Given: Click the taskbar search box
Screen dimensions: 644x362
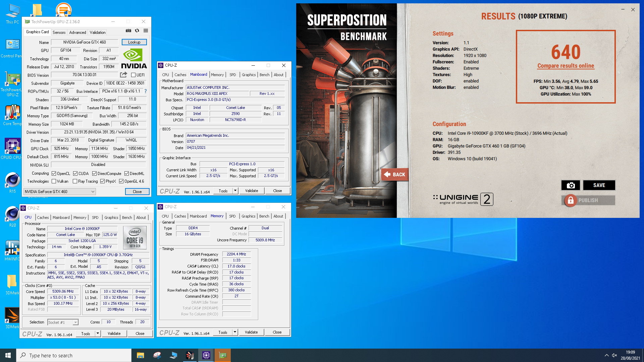Looking at the screenshot, I should coord(74,355).
